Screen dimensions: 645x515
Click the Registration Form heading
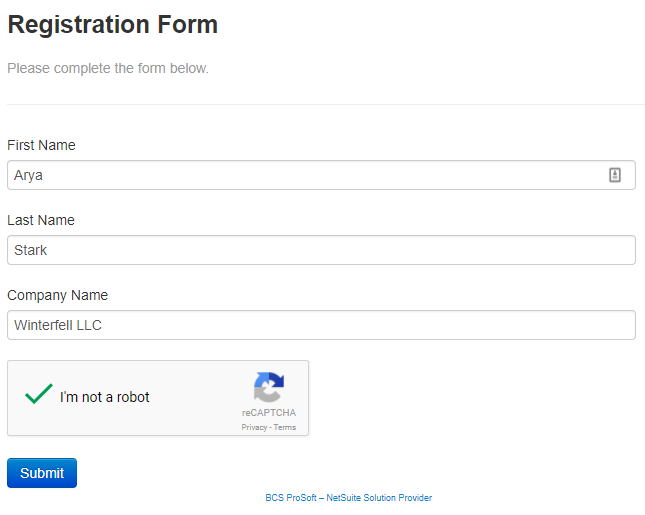pos(112,25)
